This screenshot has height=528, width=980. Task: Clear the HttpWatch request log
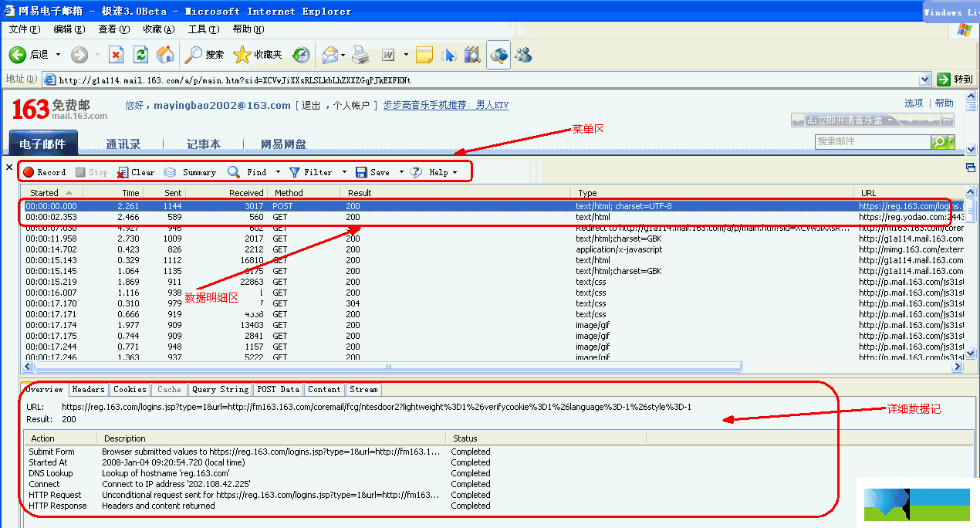(x=136, y=172)
